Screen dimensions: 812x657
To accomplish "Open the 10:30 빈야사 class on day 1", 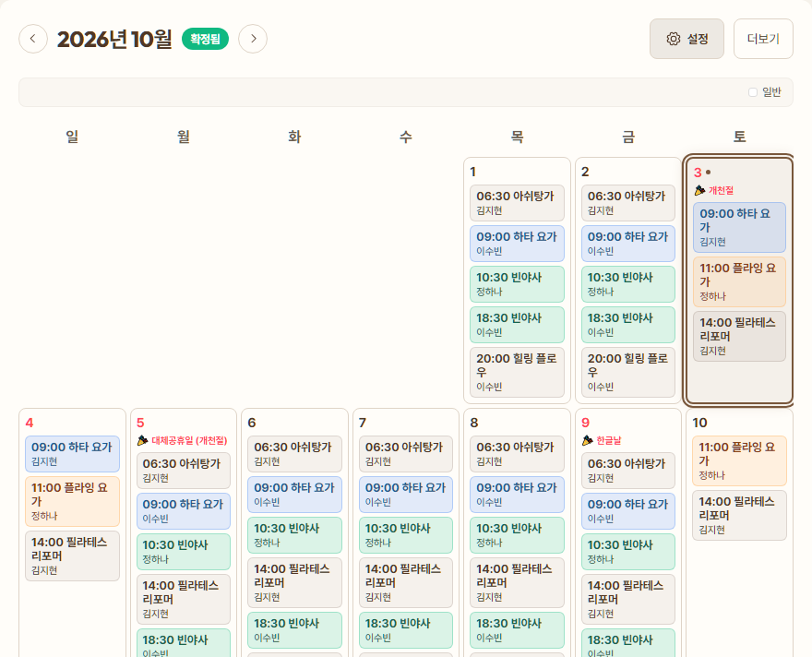I will (x=517, y=284).
